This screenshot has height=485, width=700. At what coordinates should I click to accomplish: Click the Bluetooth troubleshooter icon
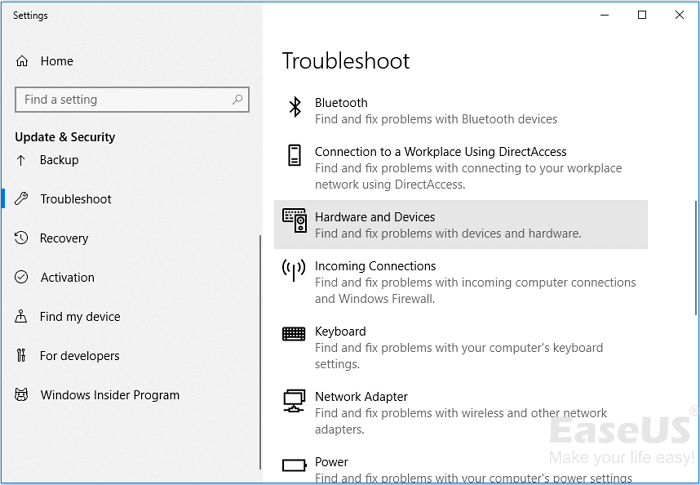(294, 108)
